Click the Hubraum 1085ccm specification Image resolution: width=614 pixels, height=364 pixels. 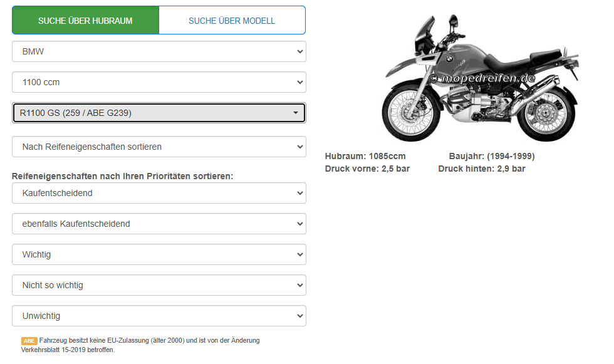point(365,156)
